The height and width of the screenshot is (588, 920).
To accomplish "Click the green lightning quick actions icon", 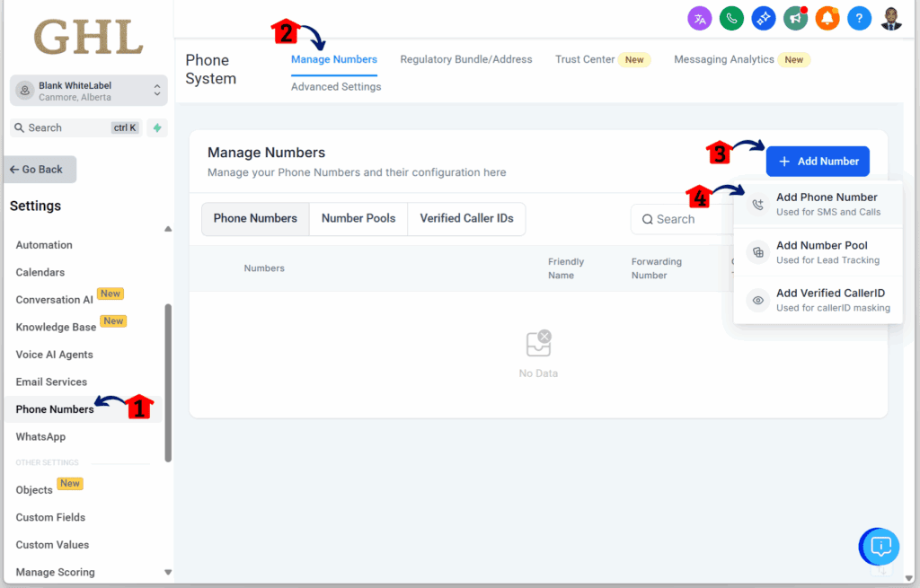I will (157, 127).
